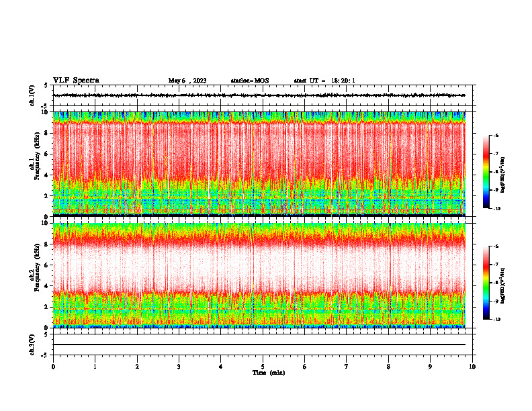Click the ch.2 color scale bar
This screenshot has width=532, height=411.
pos(486,283)
